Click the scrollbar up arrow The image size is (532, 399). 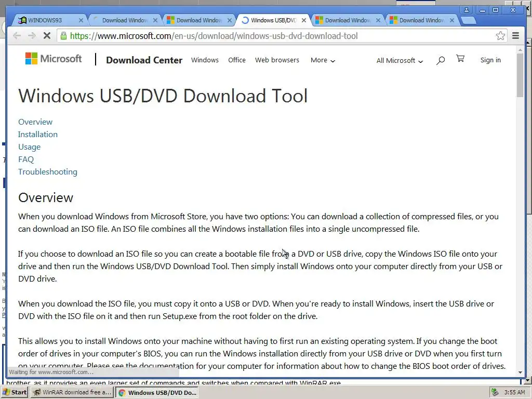(520, 50)
